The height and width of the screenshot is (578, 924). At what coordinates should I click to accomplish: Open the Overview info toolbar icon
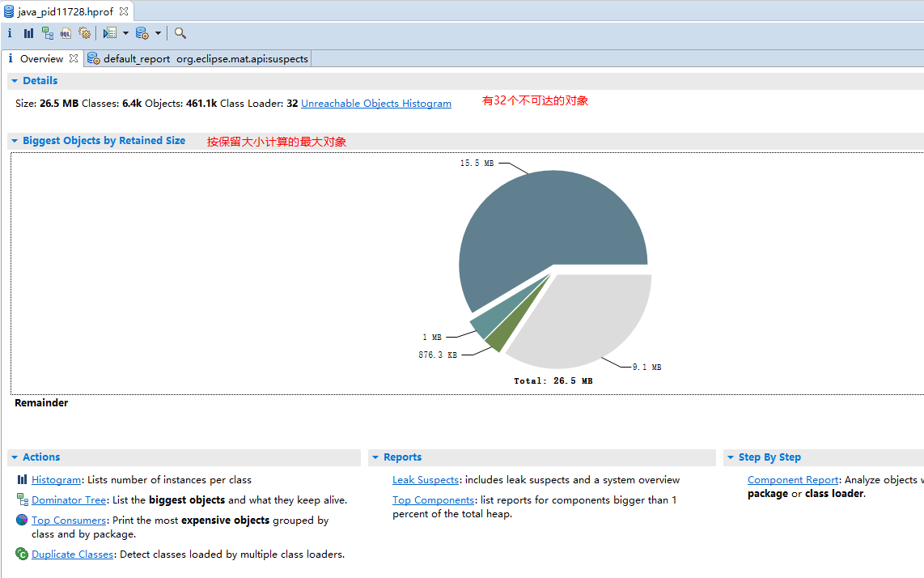tap(10, 33)
